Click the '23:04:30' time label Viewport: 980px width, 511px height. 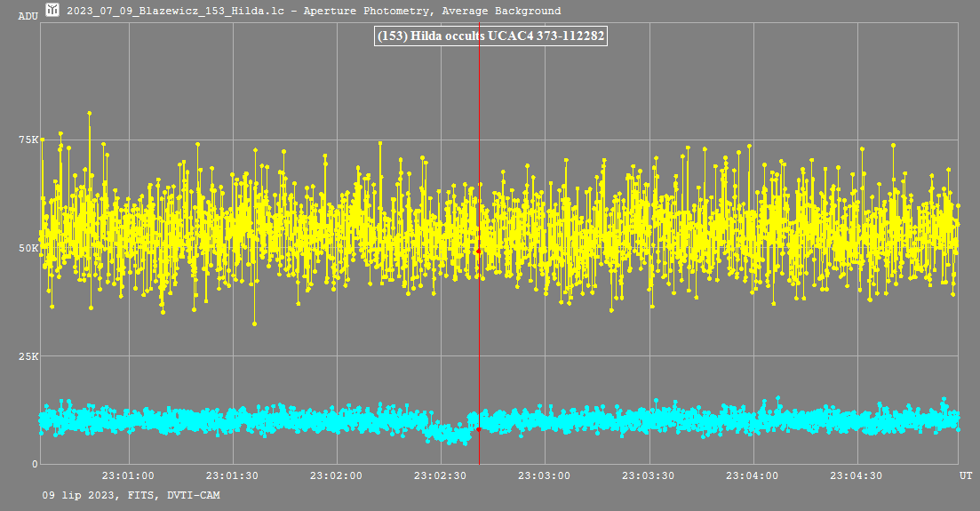click(x=857, y=475)
